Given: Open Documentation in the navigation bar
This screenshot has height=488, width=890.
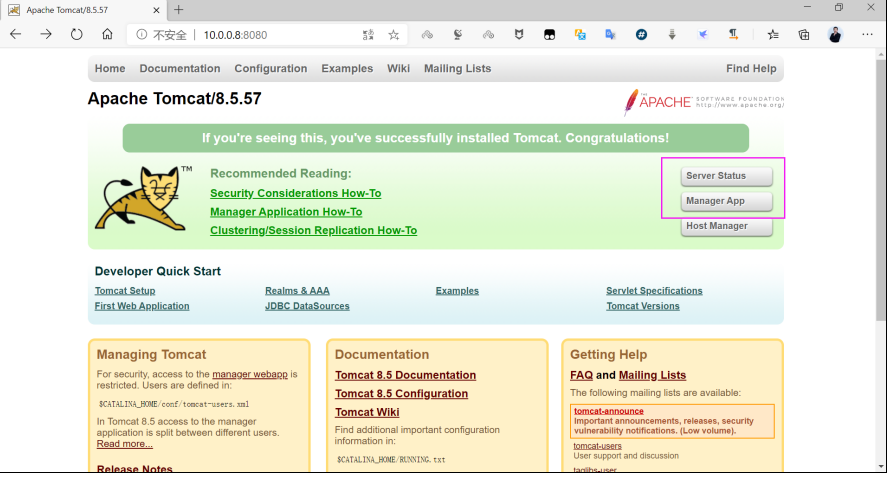Looking at the screenshot, I should coord(180,69).
